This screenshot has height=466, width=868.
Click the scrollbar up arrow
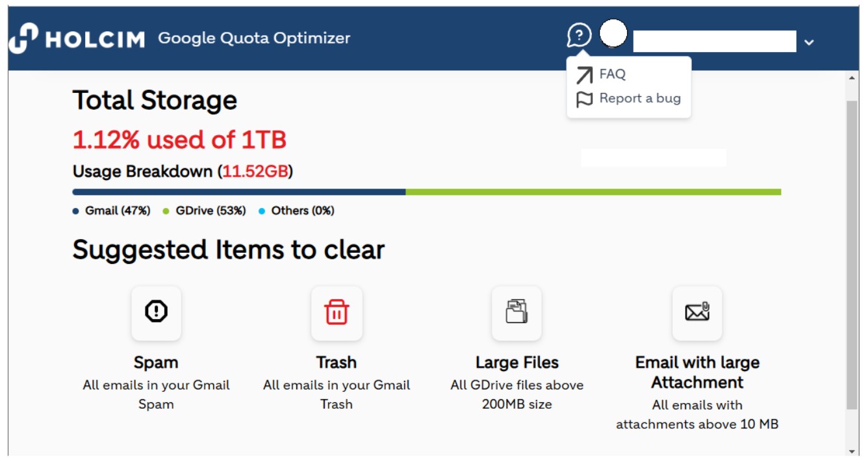852,78
